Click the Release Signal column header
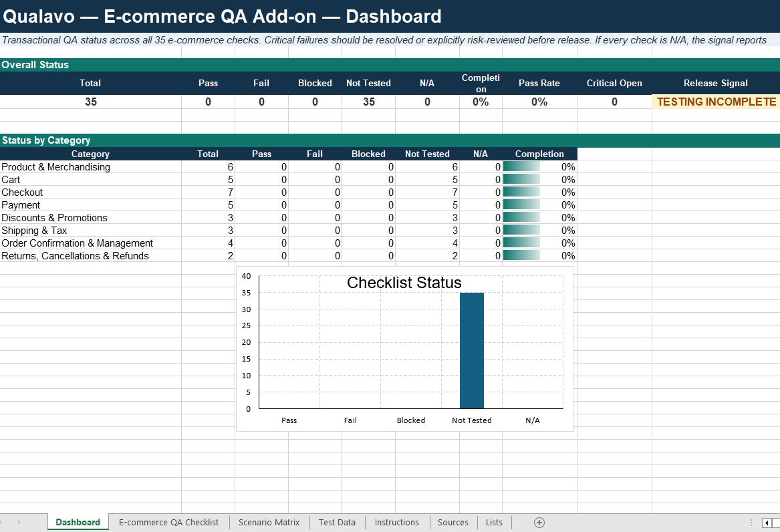 (x=716, y=83)
